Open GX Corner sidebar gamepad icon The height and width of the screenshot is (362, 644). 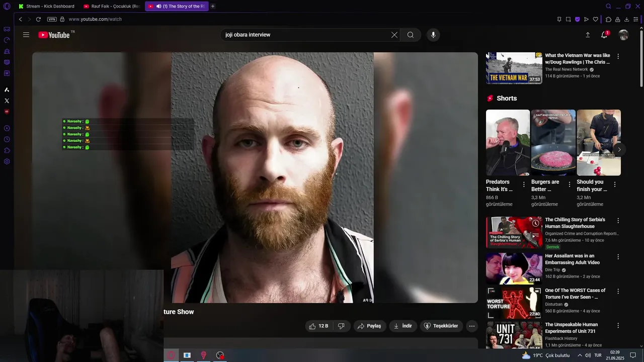click(x=7, y=29)
